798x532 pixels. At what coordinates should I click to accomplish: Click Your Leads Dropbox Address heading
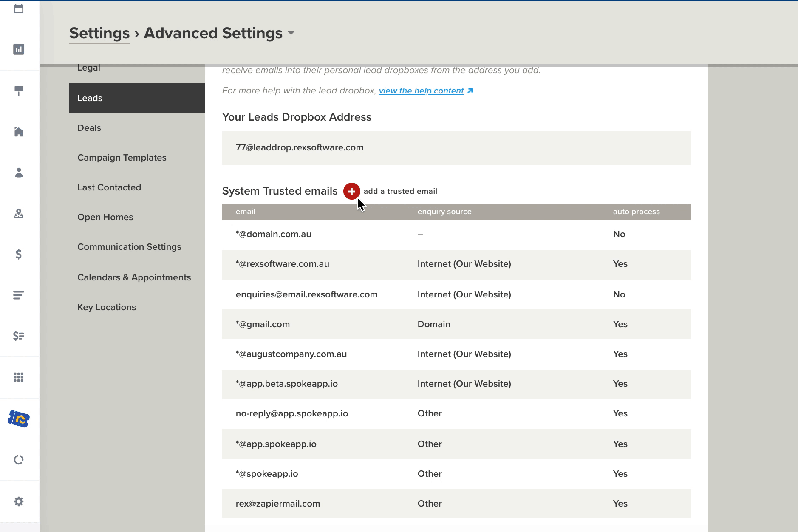pyautogui.click(x=297, y=117)
